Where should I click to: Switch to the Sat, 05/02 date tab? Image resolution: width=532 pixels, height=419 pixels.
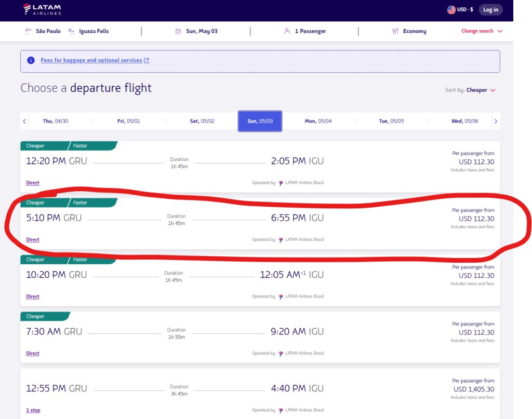(x=202, y=121)
